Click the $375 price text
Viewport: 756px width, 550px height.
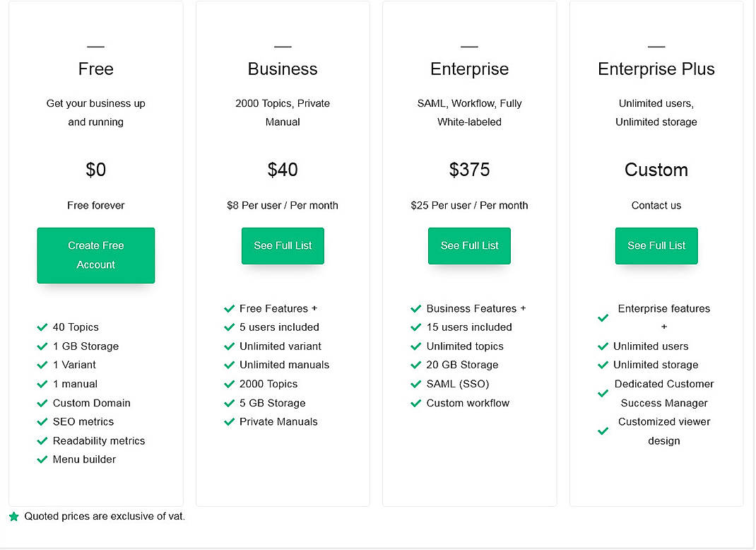469,170
